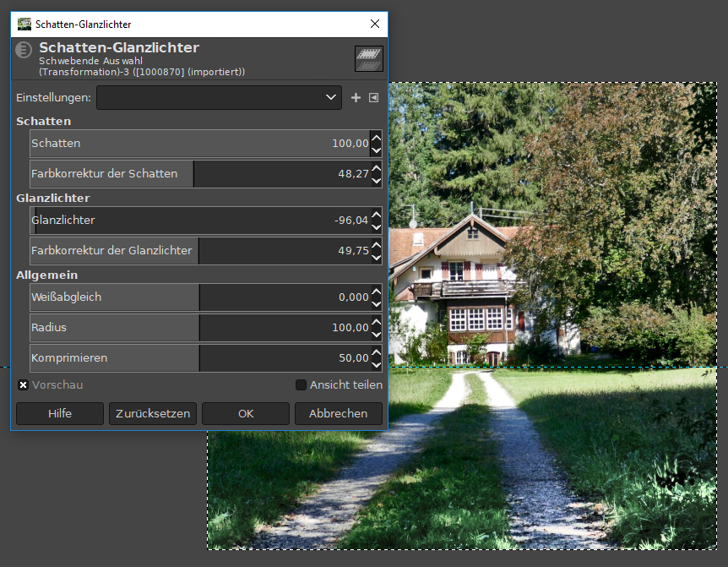Click the Schatten value 100,00
Screen dimensions: 728x567
click(350, 144)
